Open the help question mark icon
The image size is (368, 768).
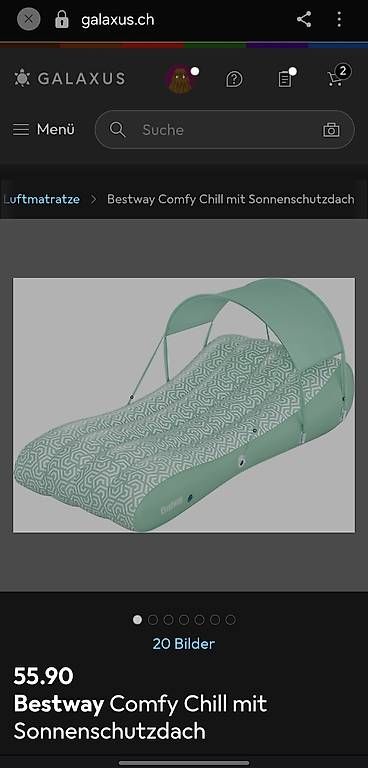click(x=234, y=79)
